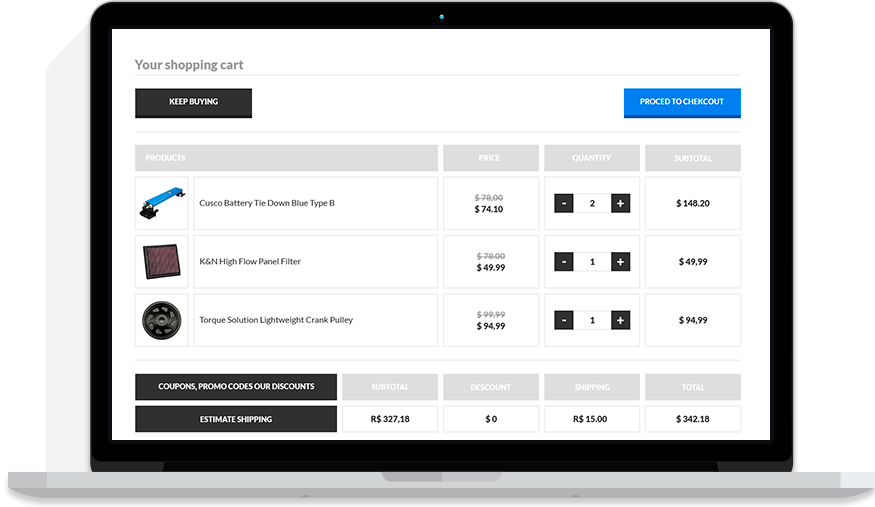Open the crank pulley product thumbnail
This screenshot has height=507, width=875.
coord(162,320)
